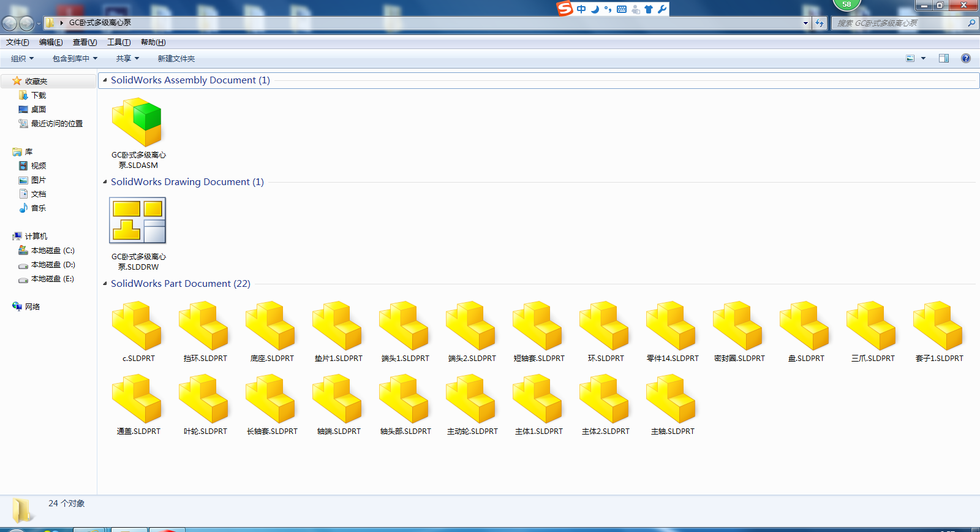Screen dimensions: 980x532
Task: Open the 组织 dropdown menu
Action: [x=23, y=59]
